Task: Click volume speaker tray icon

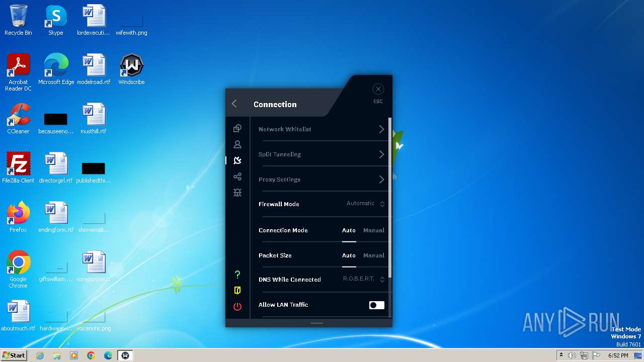Action: (x=572, y=355)
